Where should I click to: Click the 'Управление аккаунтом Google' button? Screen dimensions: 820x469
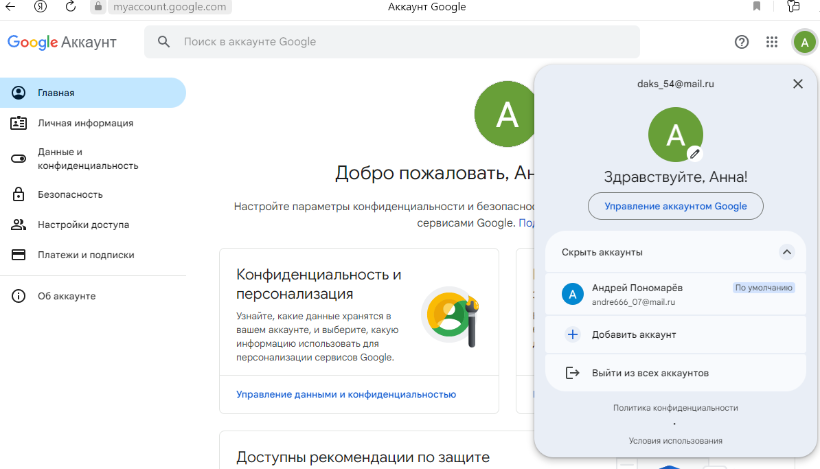(675, 206)
